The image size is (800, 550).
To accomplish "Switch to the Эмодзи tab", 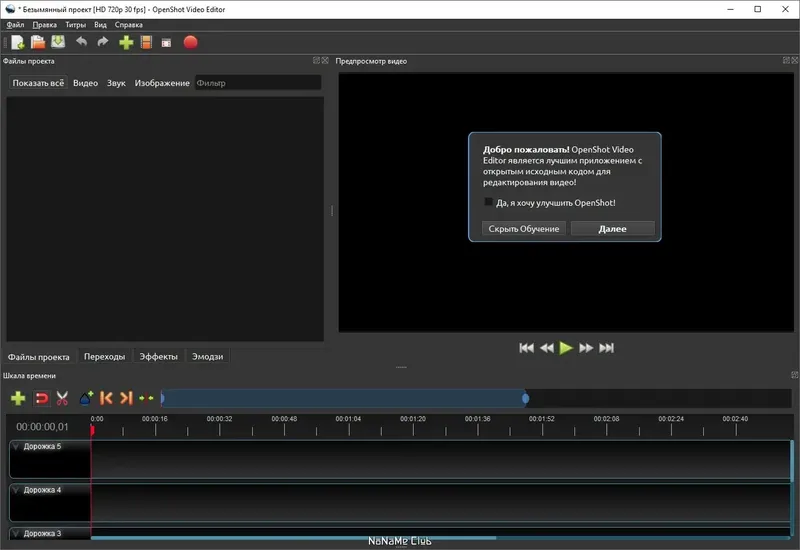I will (x=207, y=357).
